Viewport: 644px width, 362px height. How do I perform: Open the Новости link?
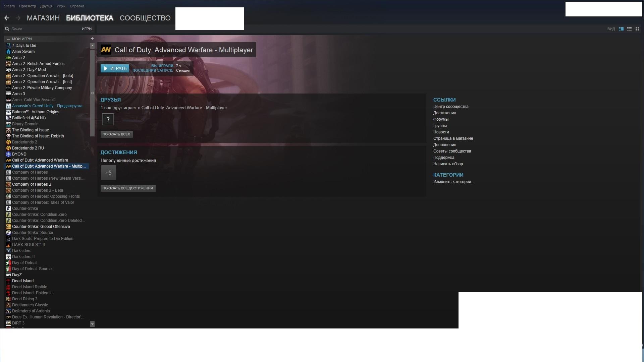[441, 132]
